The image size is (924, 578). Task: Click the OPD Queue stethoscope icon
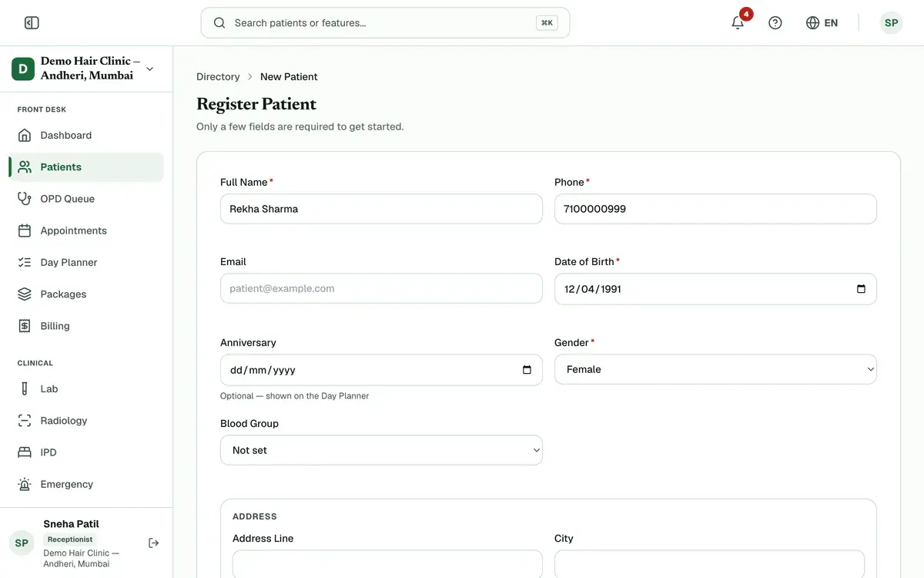25,199
